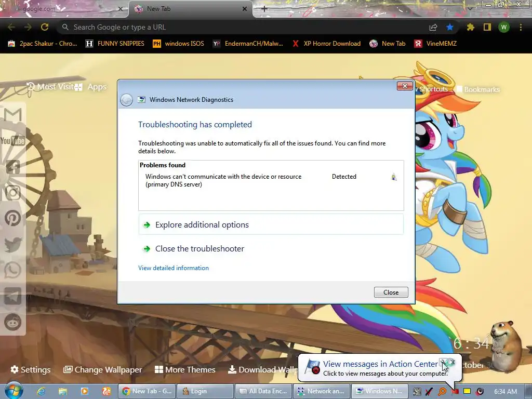Open Most Visited on new tab page

[x=50, y=87]
